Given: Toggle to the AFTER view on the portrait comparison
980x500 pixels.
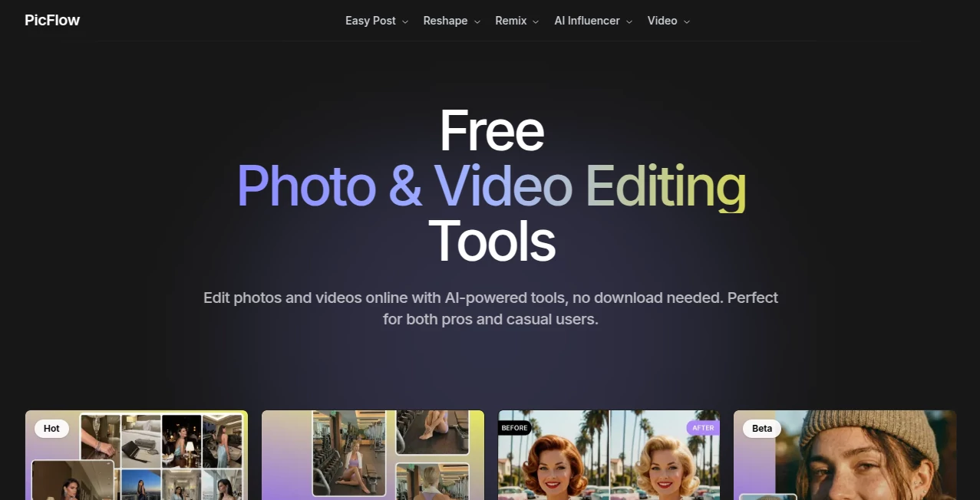Looking at the screenshot, I should click(x=703, y=428).
